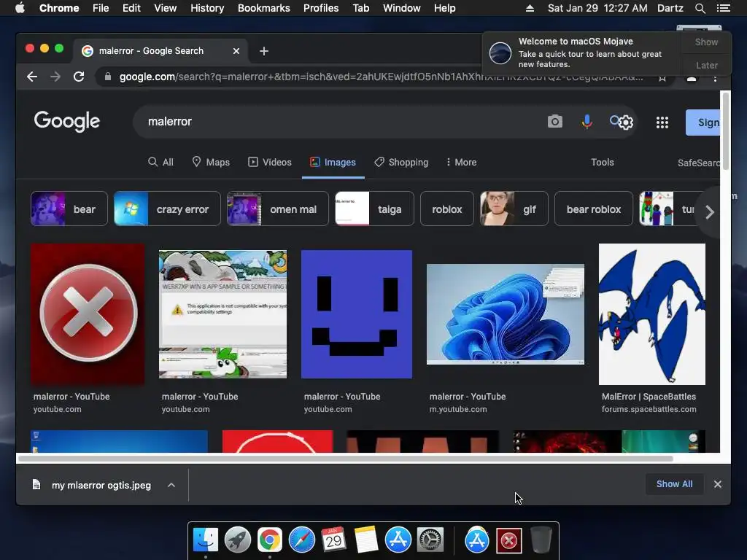
Task: Select the gif suggestion chip
Action: (514, 209)
